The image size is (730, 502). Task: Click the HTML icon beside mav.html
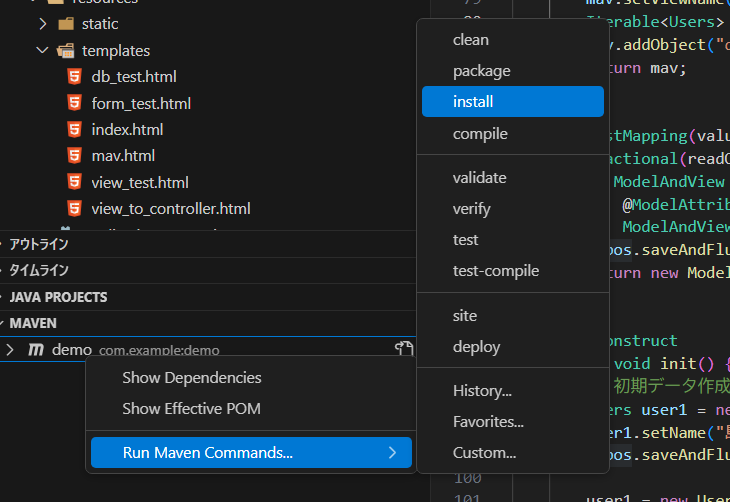(74, 155)
